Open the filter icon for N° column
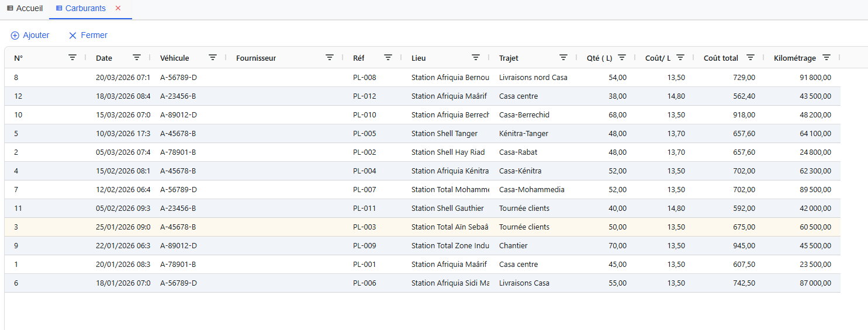The height and width of the screenshot is (330, 868). click(72, 57)
